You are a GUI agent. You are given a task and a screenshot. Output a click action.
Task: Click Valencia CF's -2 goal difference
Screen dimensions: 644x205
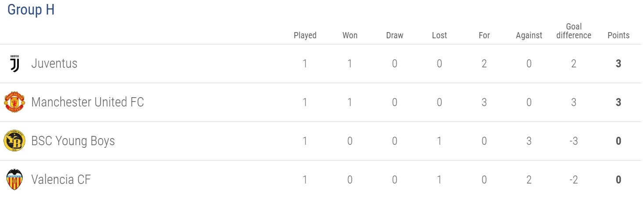tap(574, 180)
